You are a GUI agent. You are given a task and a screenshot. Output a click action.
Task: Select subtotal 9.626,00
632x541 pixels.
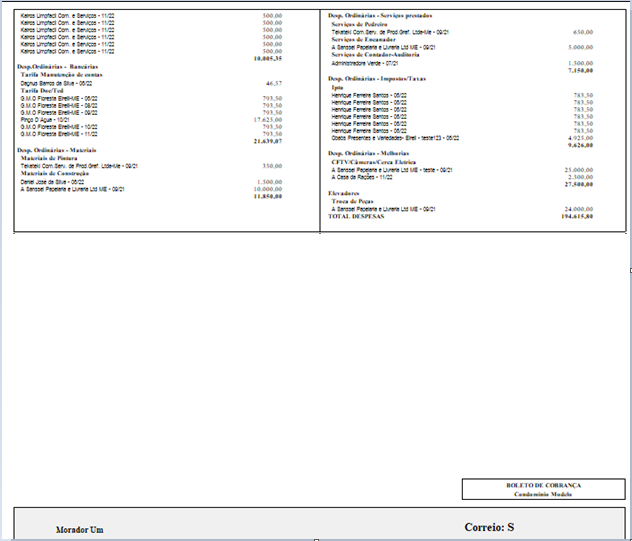pos(580,146)
